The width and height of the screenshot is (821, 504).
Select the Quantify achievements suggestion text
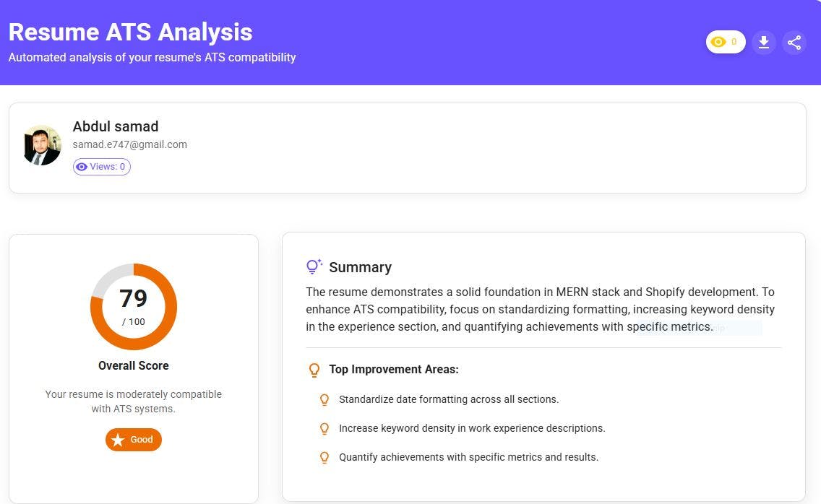point(468,457)
